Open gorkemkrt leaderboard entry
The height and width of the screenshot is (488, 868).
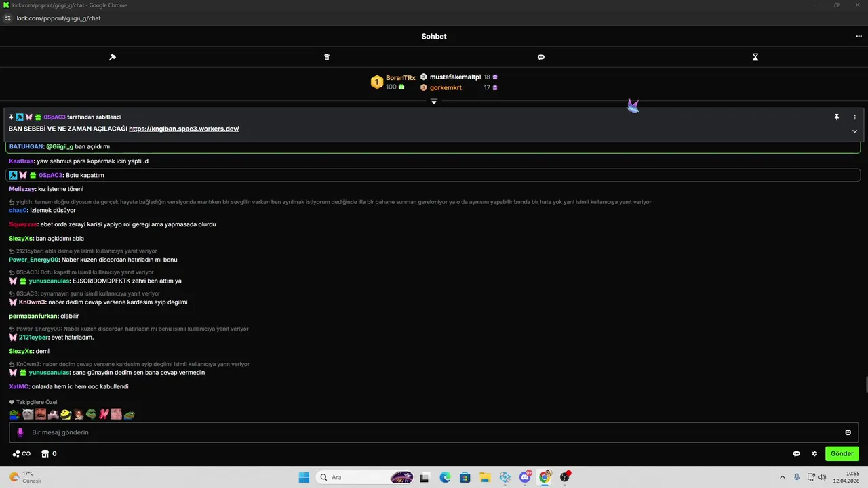click(x=446, y=87)
